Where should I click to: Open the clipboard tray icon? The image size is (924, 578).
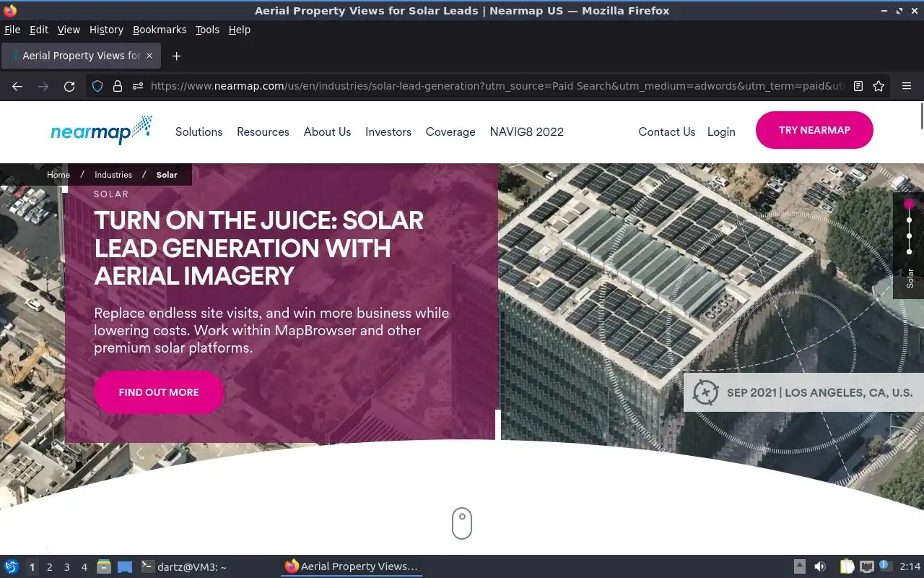[x=847, y=567]
